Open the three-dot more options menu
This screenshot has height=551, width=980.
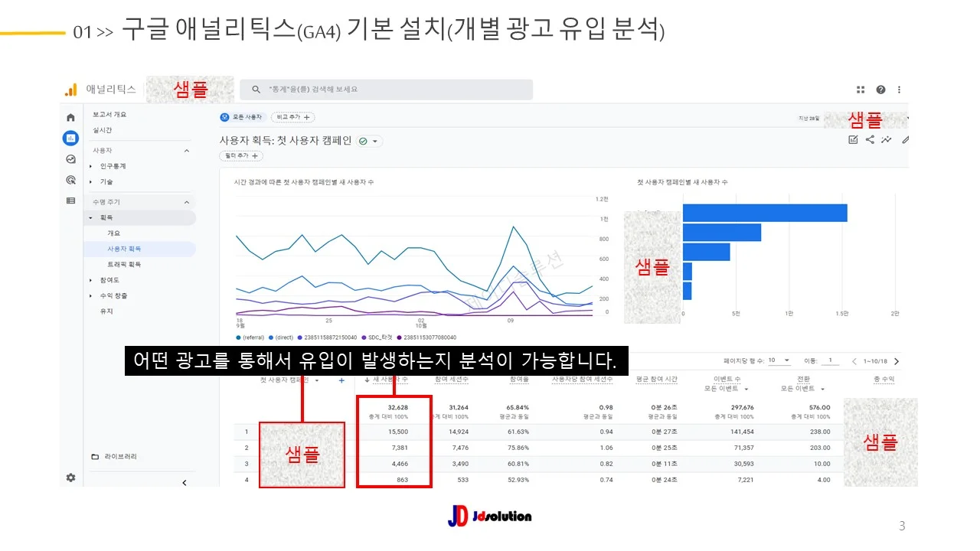coord(899,90)
